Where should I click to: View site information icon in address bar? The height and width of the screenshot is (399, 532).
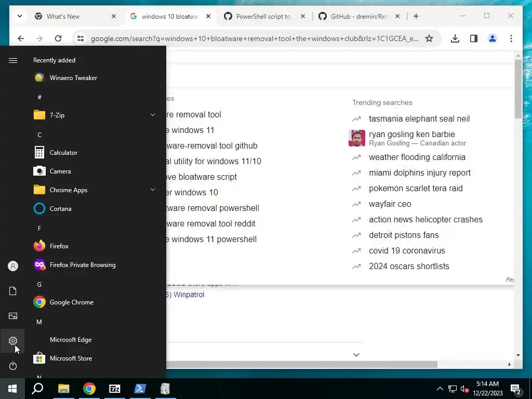81,38
